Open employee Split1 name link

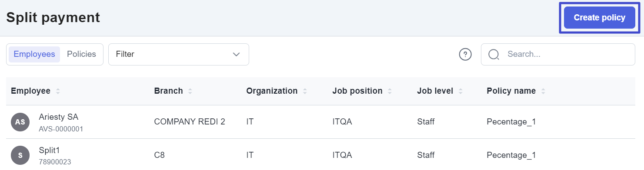click(x=49, y=150)
